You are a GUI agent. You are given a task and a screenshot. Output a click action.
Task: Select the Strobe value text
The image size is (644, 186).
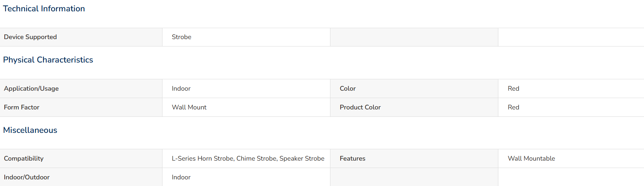[x=182, y=37]
